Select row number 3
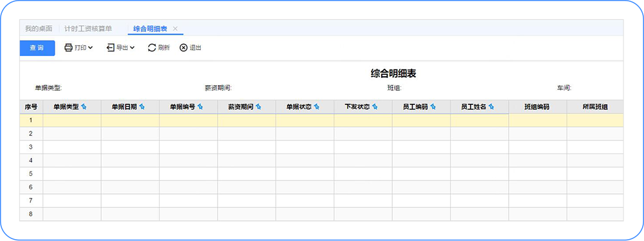Viewport: 644px width, 241px height. [x=31, y=147]
